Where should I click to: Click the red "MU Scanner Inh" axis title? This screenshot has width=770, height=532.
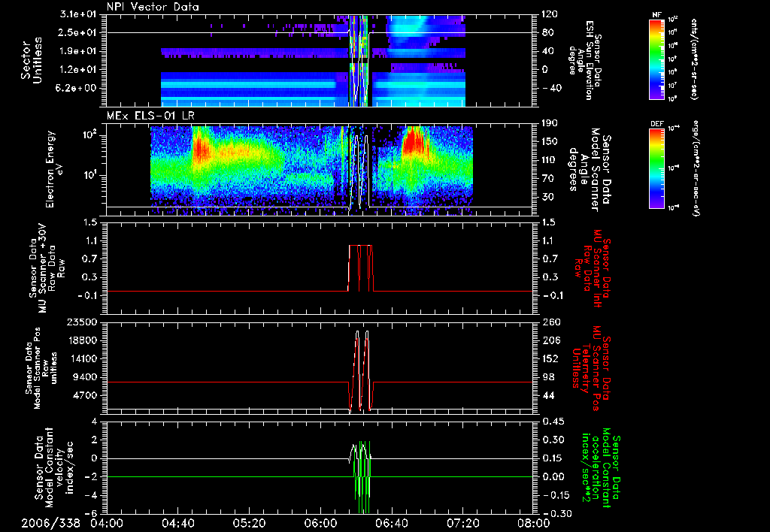[x=593, y=268]
